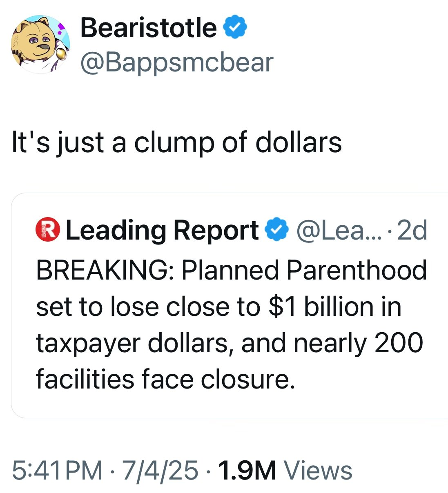The width and height of the screenshot is (448, 493).
Task: Click the Views label
Action: point(318,470)
